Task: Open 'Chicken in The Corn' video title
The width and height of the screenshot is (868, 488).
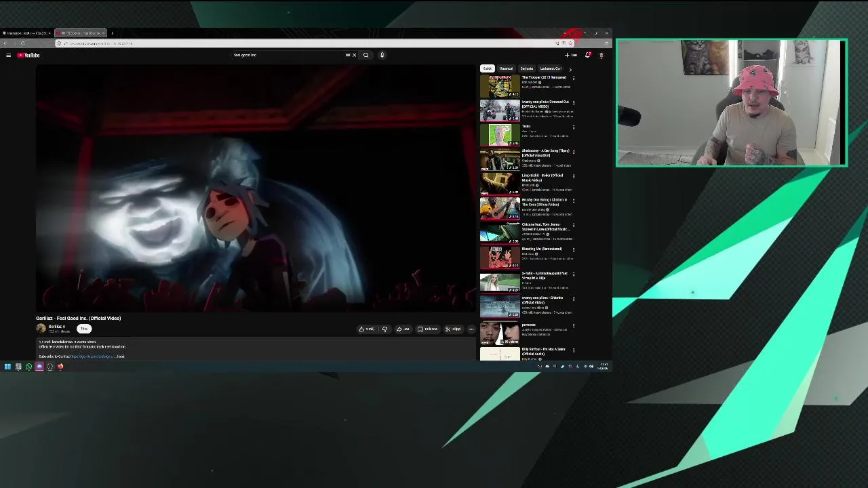Action: click(544, 202)
